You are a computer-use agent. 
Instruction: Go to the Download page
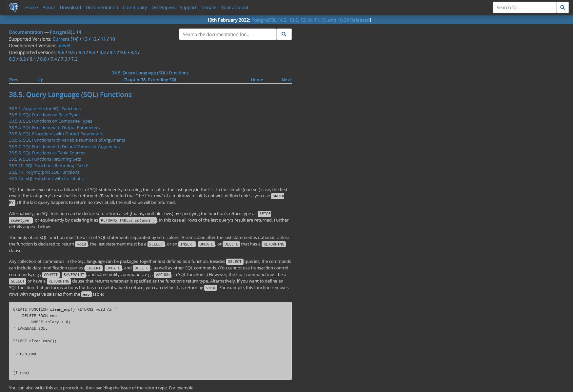[70, 8]
